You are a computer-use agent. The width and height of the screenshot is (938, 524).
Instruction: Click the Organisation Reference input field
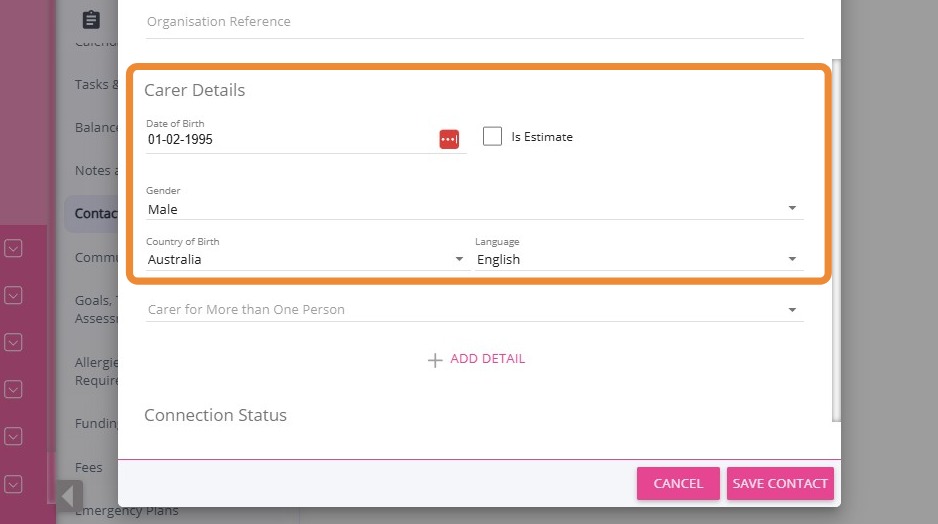pos(474,22)
